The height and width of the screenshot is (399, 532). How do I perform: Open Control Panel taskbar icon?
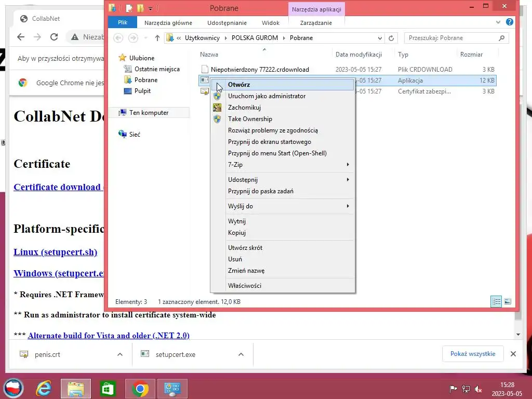click(x=172, y=388)
